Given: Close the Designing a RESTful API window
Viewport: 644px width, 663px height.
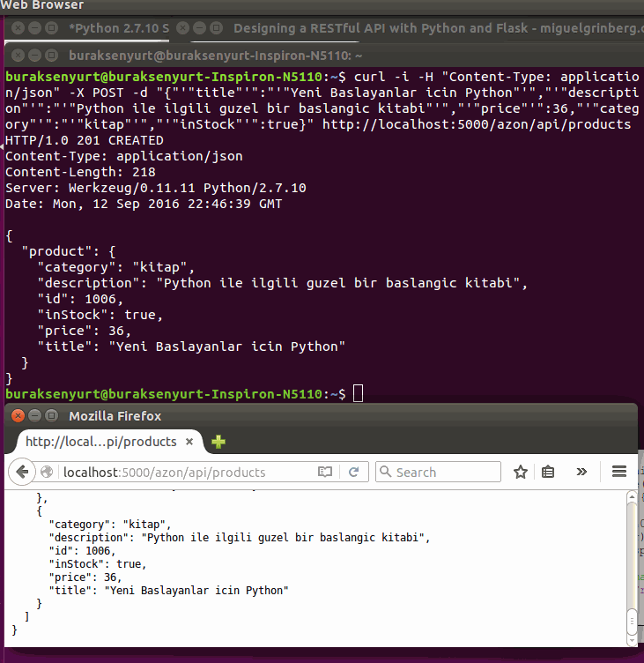Looking at the screenshot, I should tap(182, 28).
